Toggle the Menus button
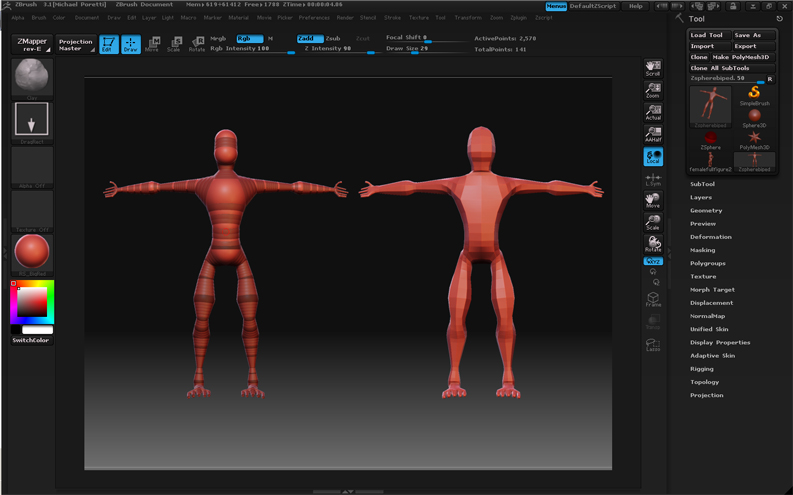Viewport: 793px width, 495px height. [x=556, y=6]
